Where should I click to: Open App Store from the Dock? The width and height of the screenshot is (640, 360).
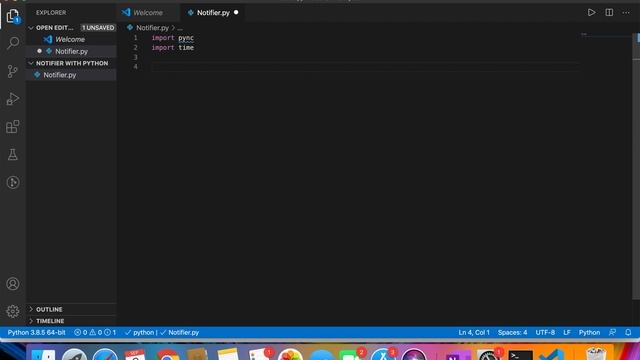point(383,354)
